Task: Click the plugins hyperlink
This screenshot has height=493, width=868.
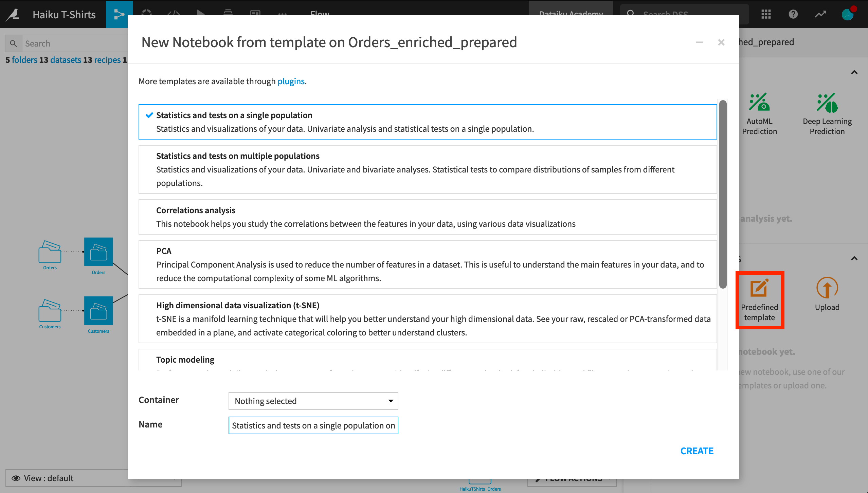Action: pyautogui.click(x=291, y=81)
